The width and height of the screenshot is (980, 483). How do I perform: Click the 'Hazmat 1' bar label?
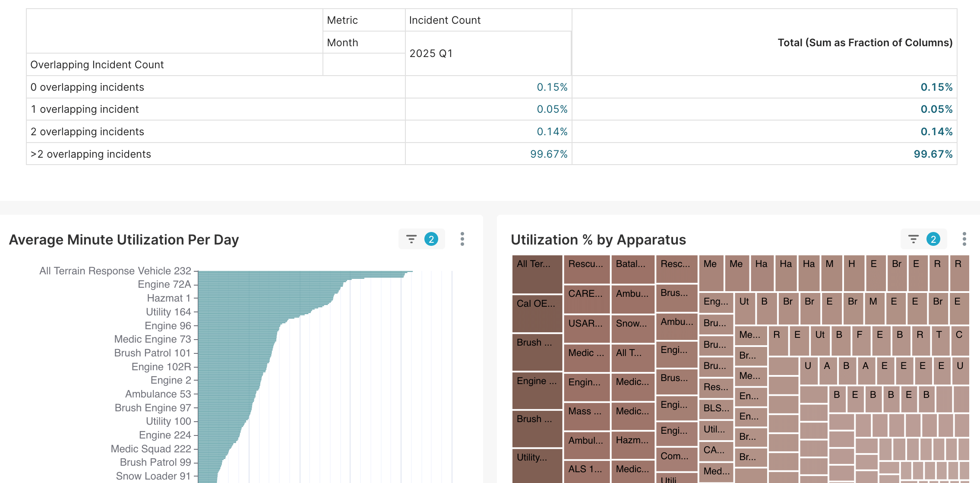[x=169, y=298]
